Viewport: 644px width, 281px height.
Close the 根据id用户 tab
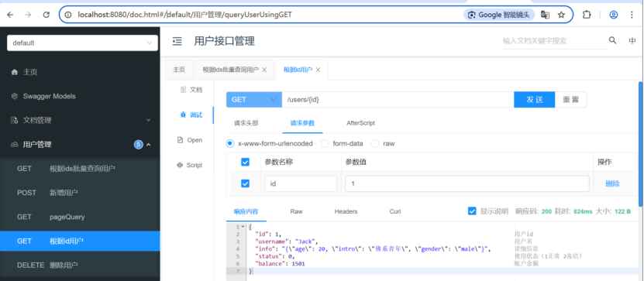tap(318, 70)
